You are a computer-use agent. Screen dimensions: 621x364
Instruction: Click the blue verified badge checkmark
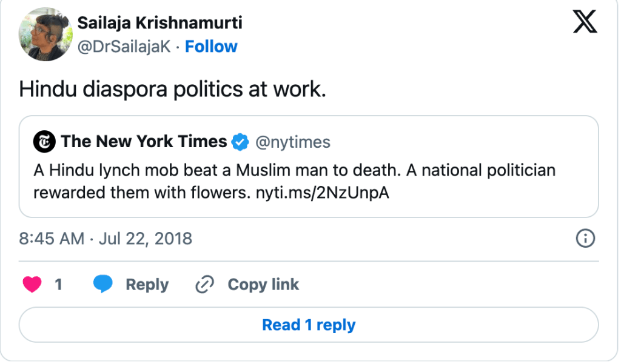[x=241, y=142]
